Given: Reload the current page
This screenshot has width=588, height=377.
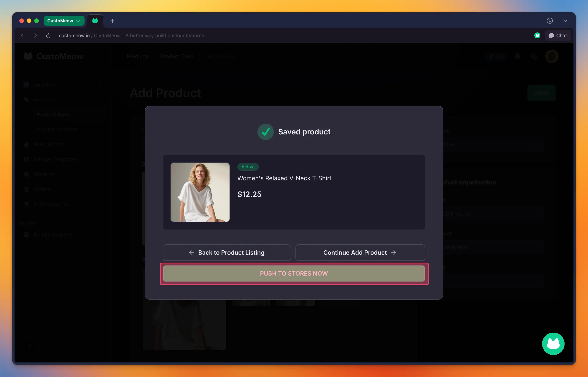Looking at the screenshot, I should (48, 35).
